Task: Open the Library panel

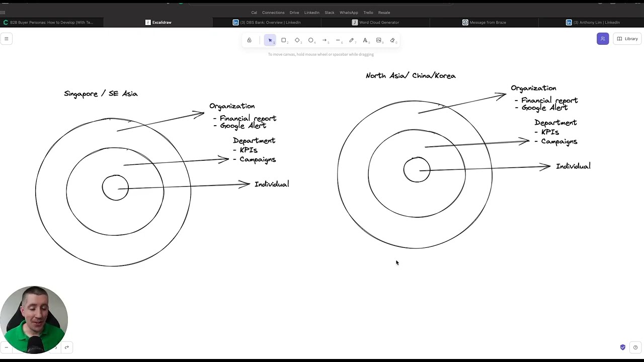Action: (x=627, y=39)
